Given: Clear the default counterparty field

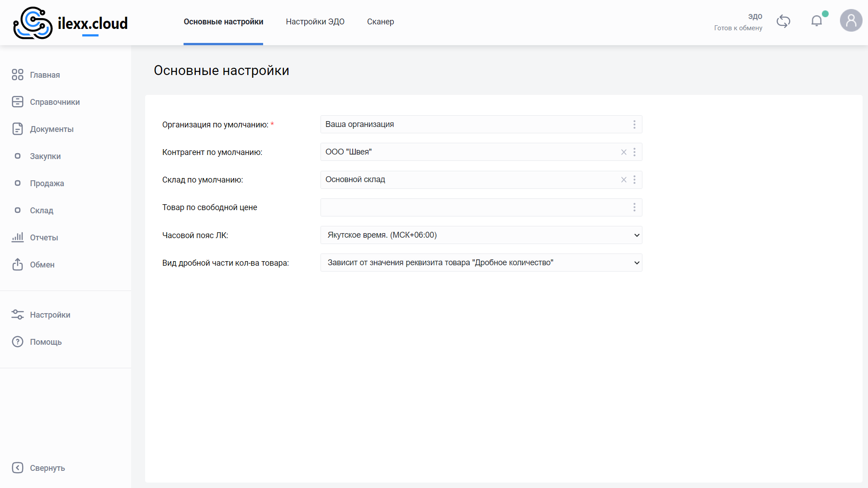Looking at the screenshot, I should pyautogui.click(x=623, y=152).
